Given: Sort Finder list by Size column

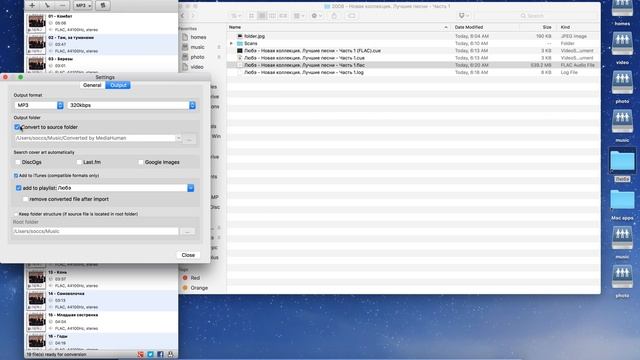Looking at the screenshot, I should (x=538, y=27).
